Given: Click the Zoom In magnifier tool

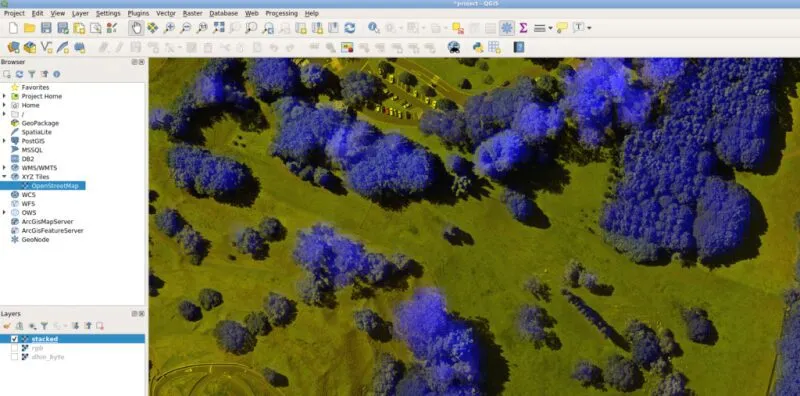Looking at the screenshot, I should 169,28.
